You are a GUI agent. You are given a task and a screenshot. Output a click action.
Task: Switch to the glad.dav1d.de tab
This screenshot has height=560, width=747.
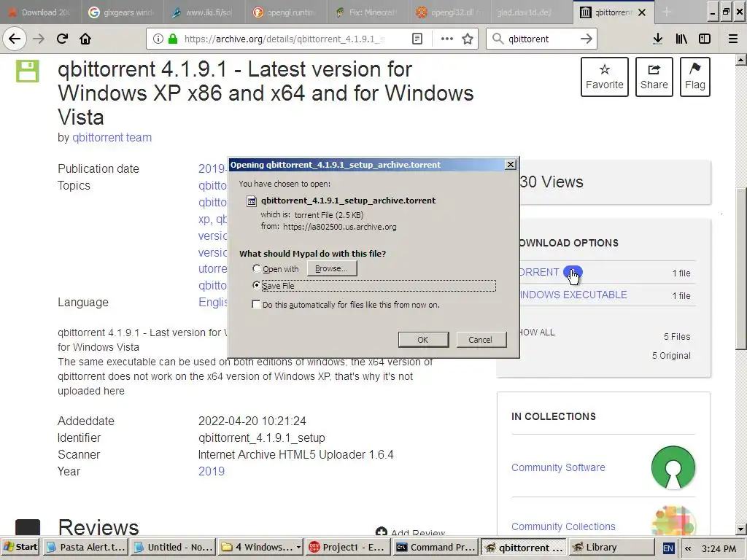(x=531, y=12)
